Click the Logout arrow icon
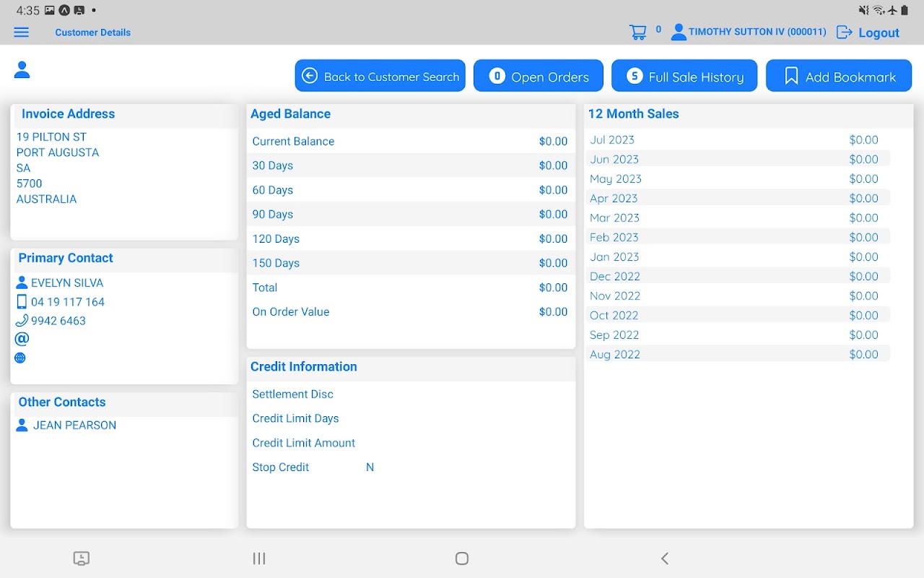 point(844,33)
